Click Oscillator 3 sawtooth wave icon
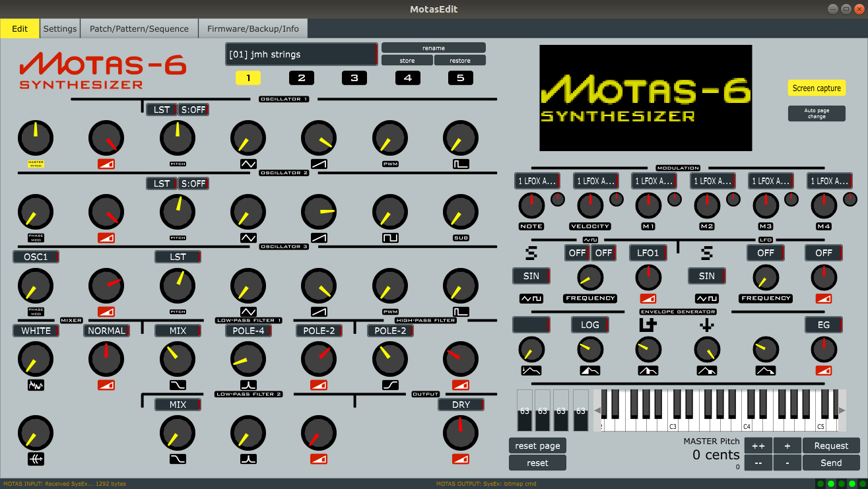This screenshot has height=489, width=868. click(319, 311)
